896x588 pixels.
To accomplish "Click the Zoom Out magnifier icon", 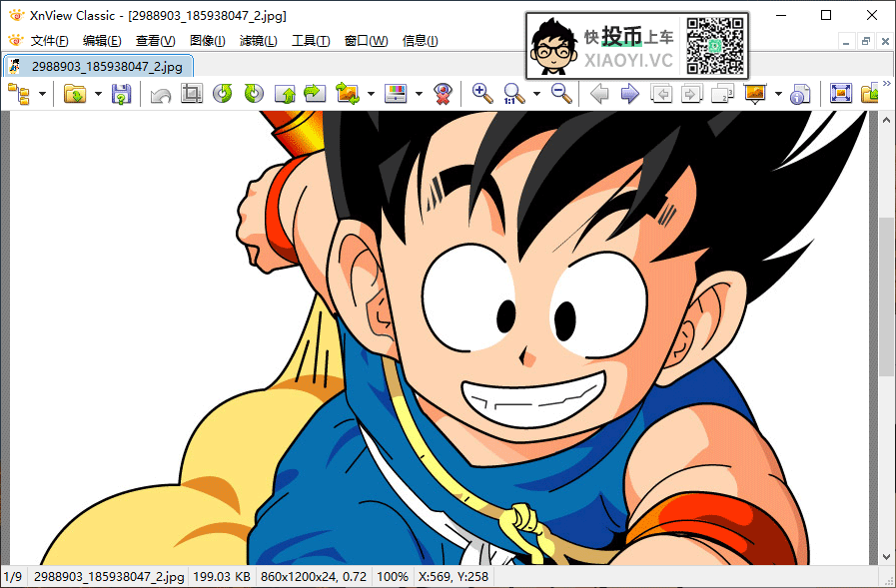I will click(x=561, y=94).
